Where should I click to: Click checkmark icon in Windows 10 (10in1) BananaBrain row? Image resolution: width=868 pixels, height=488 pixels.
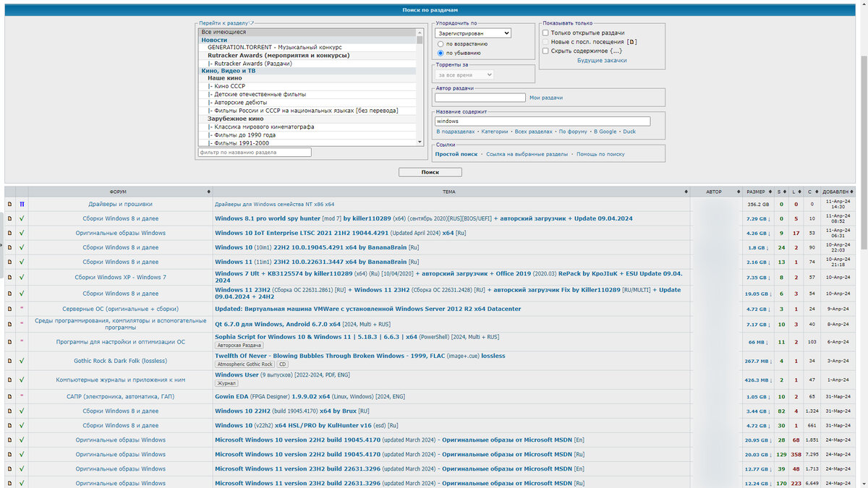click(22, 247)
